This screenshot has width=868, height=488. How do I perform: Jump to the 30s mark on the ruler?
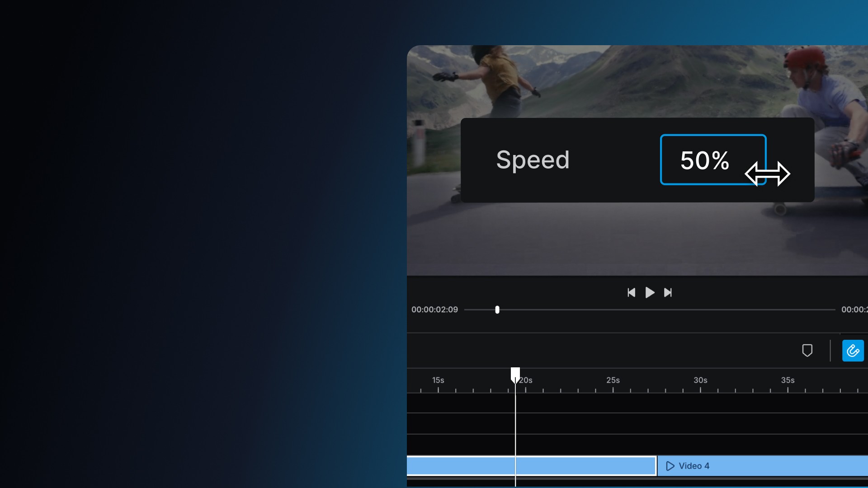tap(700, 380)
